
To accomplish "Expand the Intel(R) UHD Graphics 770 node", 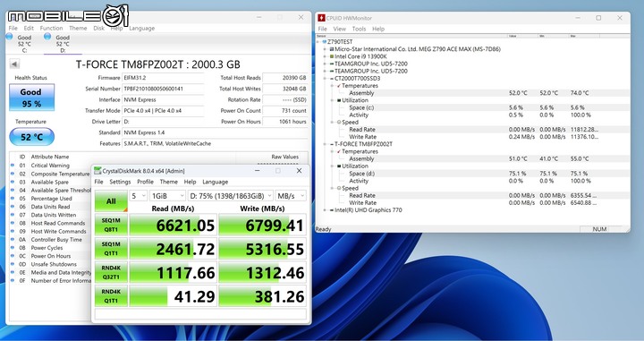I will (326, 210).
